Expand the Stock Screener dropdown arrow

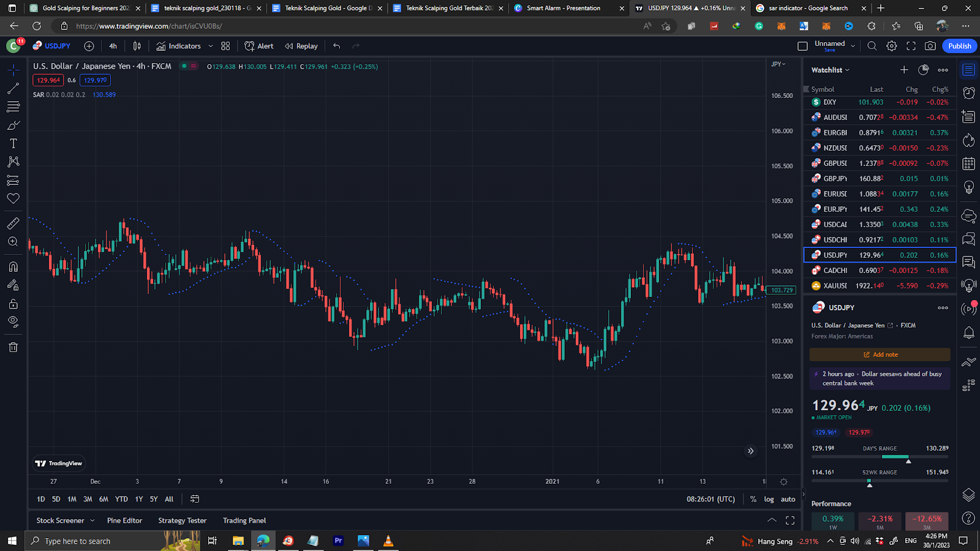click(x=92, y=520)
